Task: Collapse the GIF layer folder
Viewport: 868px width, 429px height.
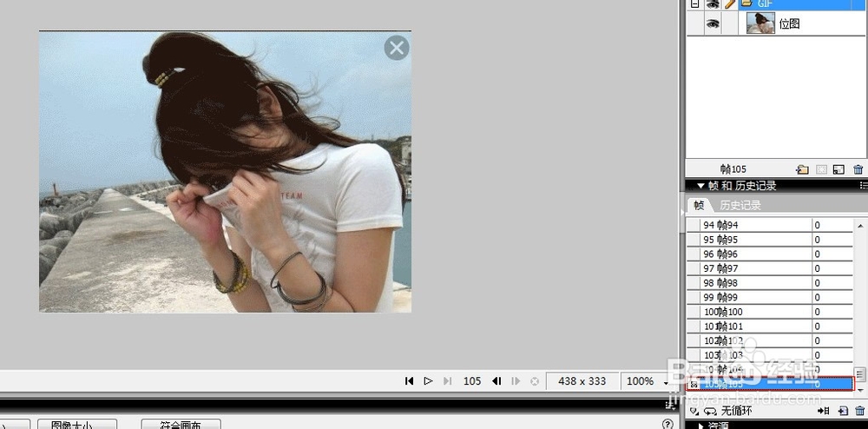Action: click(x=694, y=3)
